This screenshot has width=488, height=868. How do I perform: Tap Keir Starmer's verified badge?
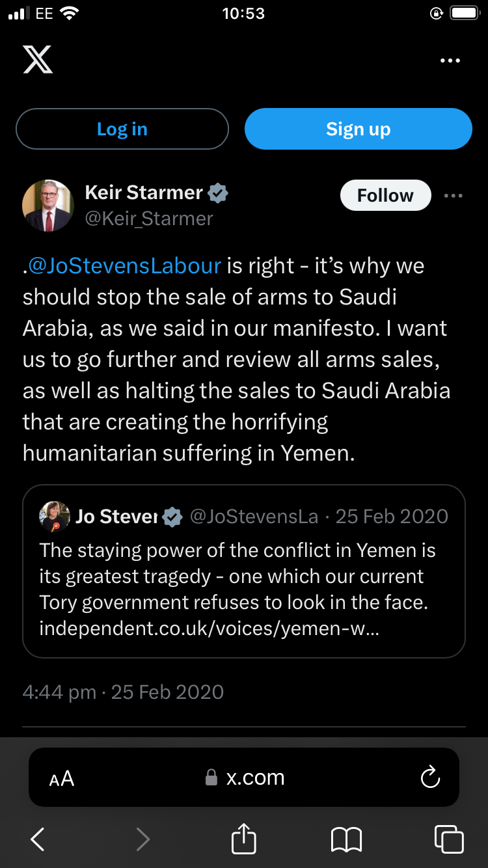(x=218, y=193)
